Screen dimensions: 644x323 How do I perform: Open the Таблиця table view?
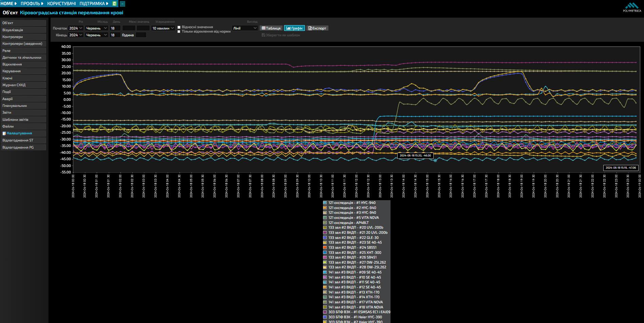pyautogui.click(x=271, y=28)
